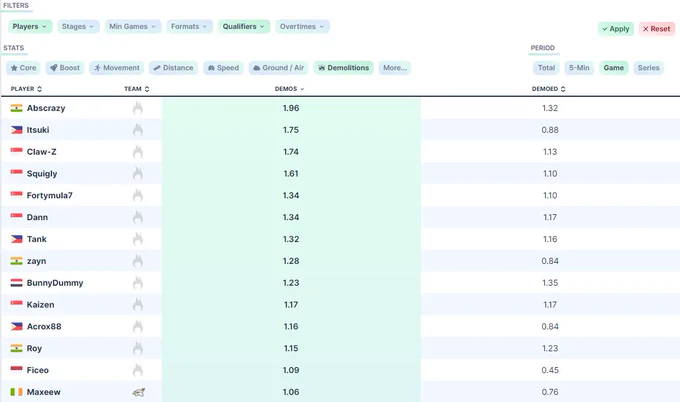This screenshot has width=680, height=402.
Task: Click the flag icon beside Itsuki
Action: pyautogui.click(x=16, y=130)
